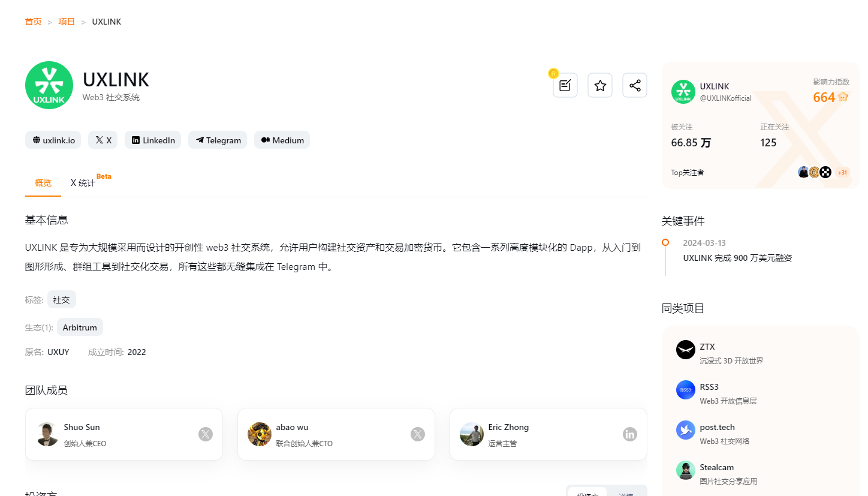Click the 成立时间 2022 value
This screenshot has height=496, width=868.
(x=137, y=352)
